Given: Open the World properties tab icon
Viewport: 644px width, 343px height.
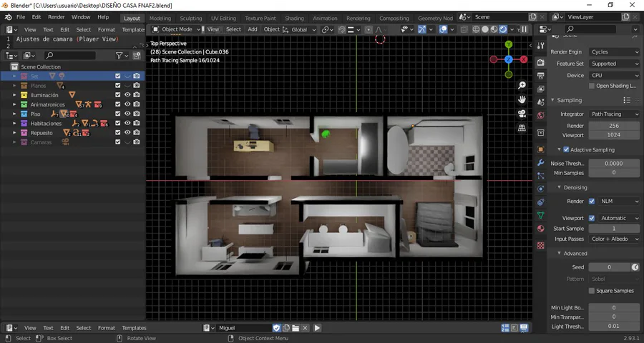Looking at the screenshot, I should click(x=541, y=115).
